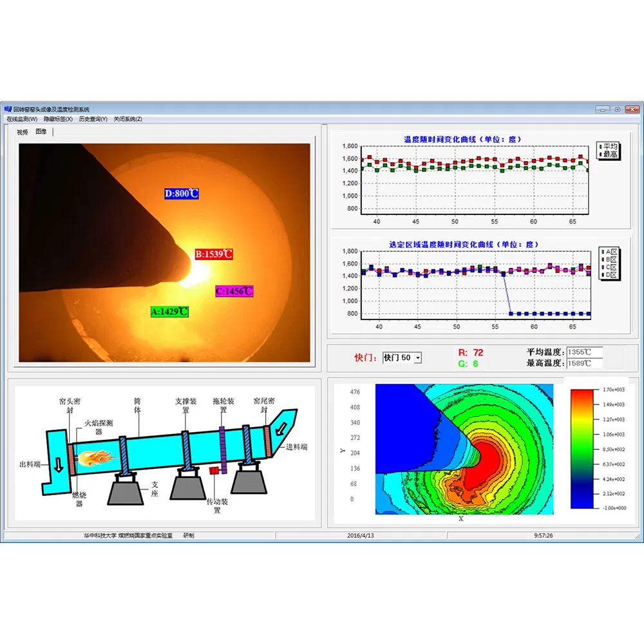Screen dimensions: 644x644
Task: Open the 历史查询(Y) menu
Action: click(x=92, y=119)
